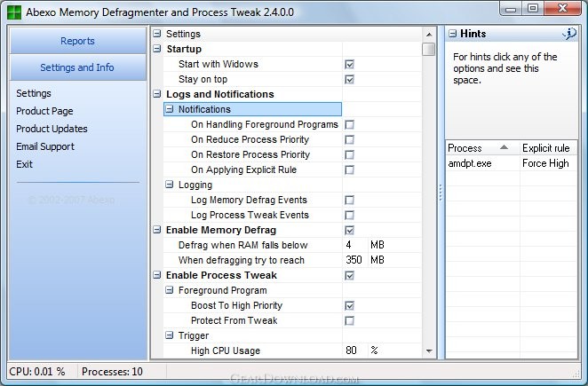Uncheck Enable Memory Defrag checkbox

coord(349,230)
